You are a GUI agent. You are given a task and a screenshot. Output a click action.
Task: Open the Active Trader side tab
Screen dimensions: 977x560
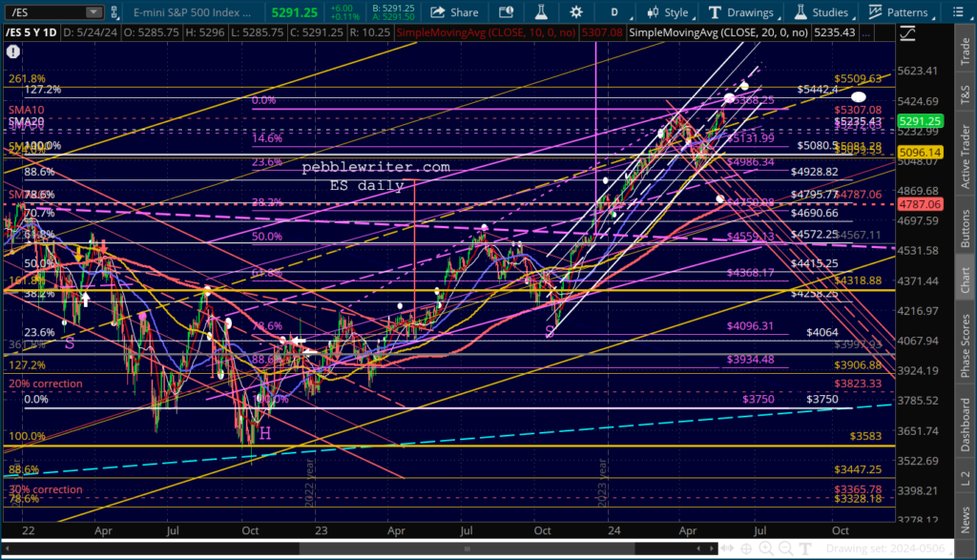click(966, 156)
